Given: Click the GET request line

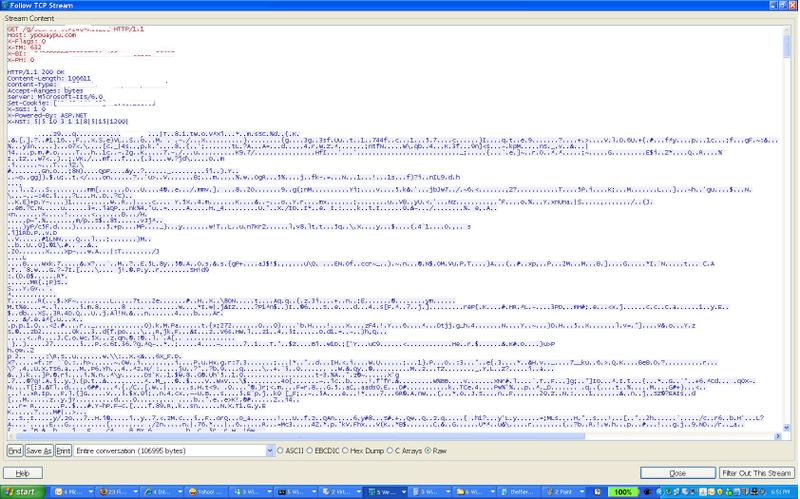Looking at the screenshot, I should 76,29.
